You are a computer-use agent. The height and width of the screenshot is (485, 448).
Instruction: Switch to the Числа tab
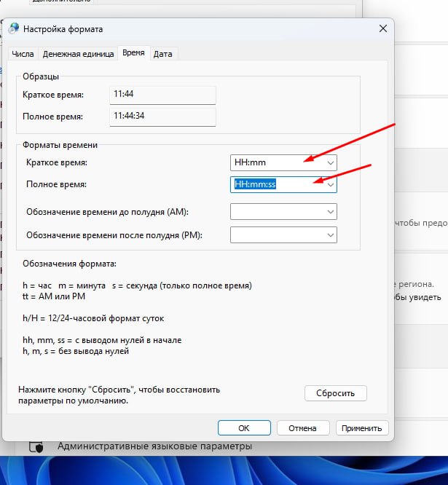23,54
